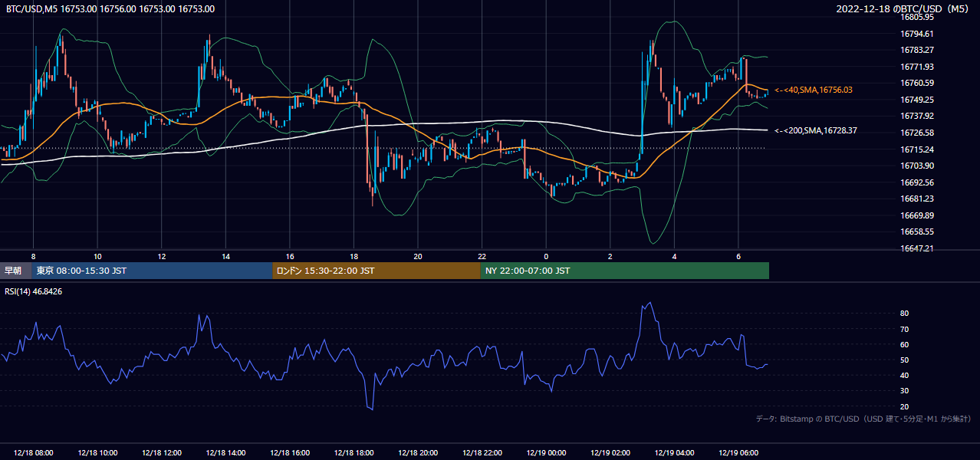The width and height of the screenshot is (980, 460).
Task: Click the 12/18 08:00 date label
Action: tap(33, 452)
